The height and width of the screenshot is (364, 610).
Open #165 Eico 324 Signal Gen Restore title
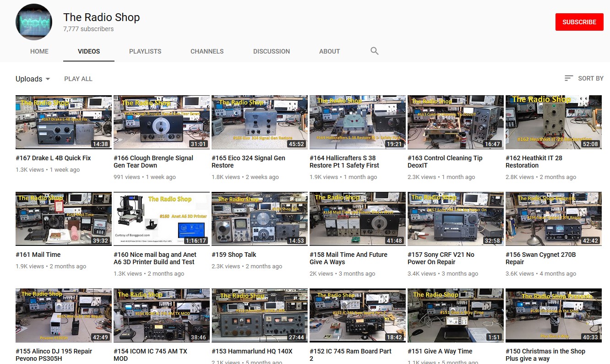[248, 162]
